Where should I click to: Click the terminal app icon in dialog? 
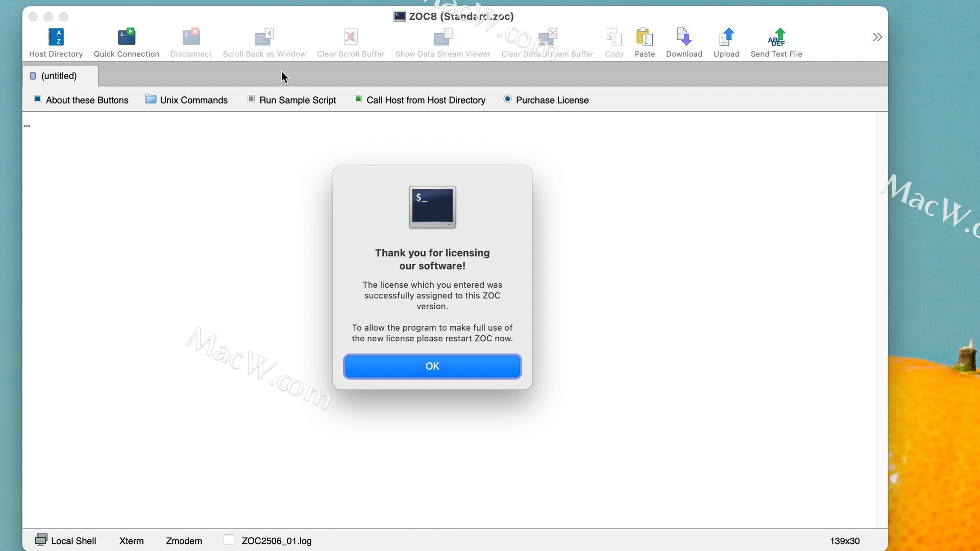pos(432,207)
